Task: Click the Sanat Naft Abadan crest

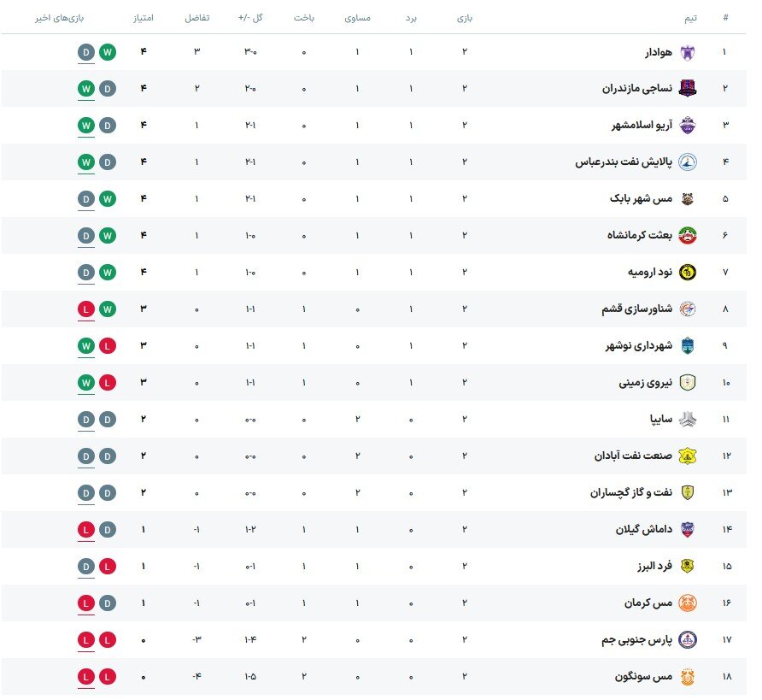Action: click(687, 456)
